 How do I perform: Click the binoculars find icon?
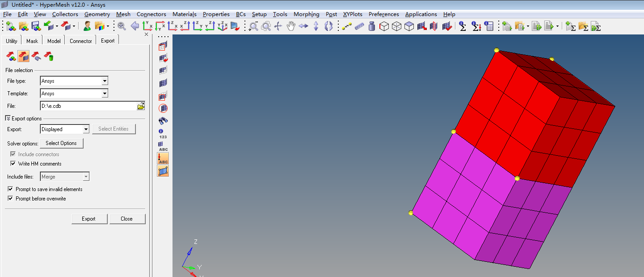(x=163, y=121)
